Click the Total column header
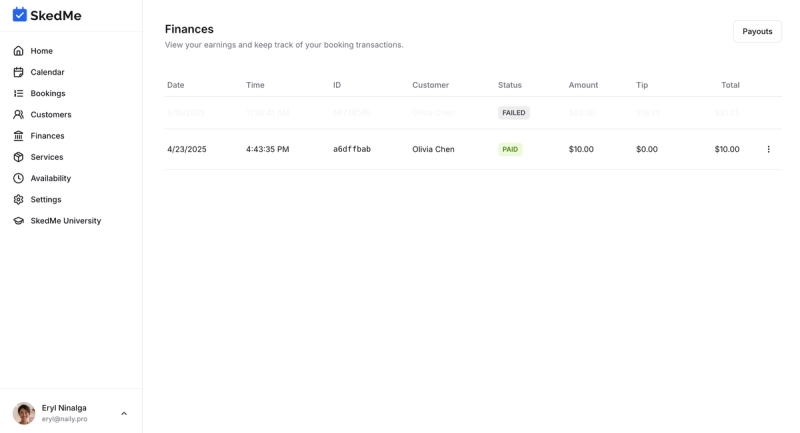The image size is (800, 433). point(730,85)
